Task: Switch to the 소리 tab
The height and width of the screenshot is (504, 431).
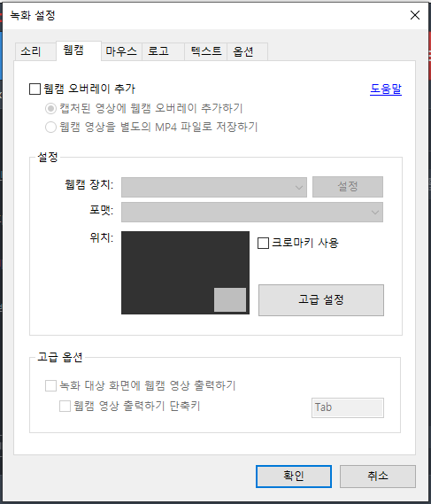Action: pos(35,51)
